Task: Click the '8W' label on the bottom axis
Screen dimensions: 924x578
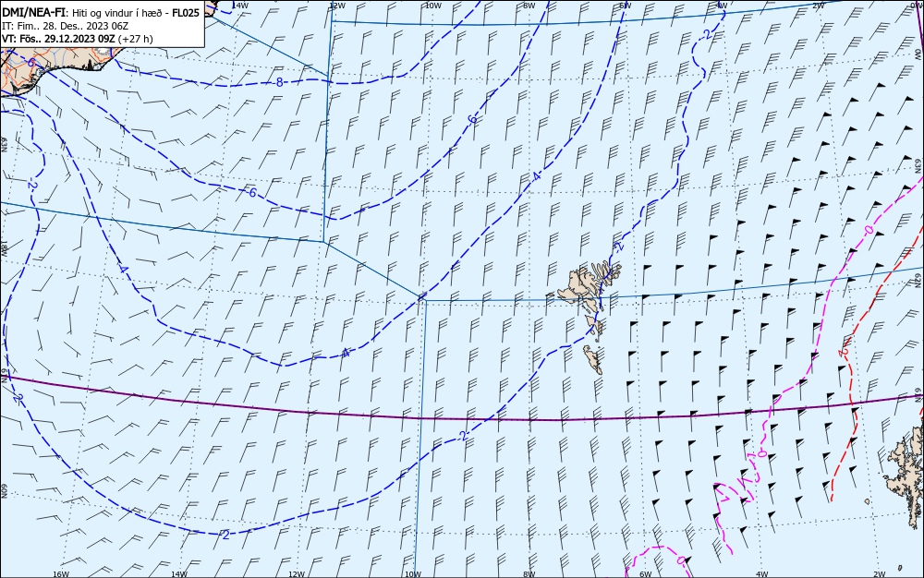Action: pos(529,574)
